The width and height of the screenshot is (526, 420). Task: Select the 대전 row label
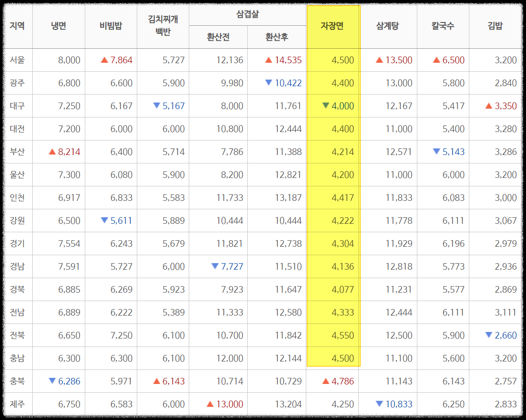tap(17, 129)
